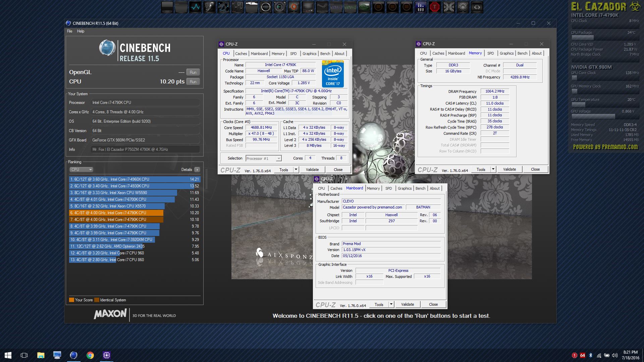Select the Xeon CPU W5590 ranking row
Screen dimensions: 644x362
click(135, 193)
